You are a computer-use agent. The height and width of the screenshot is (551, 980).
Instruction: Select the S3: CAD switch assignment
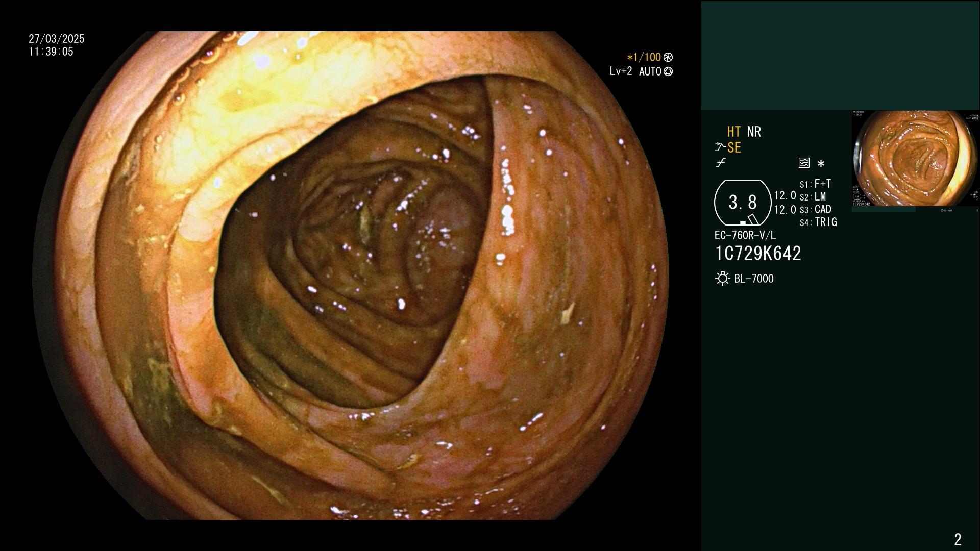point(816,209)
